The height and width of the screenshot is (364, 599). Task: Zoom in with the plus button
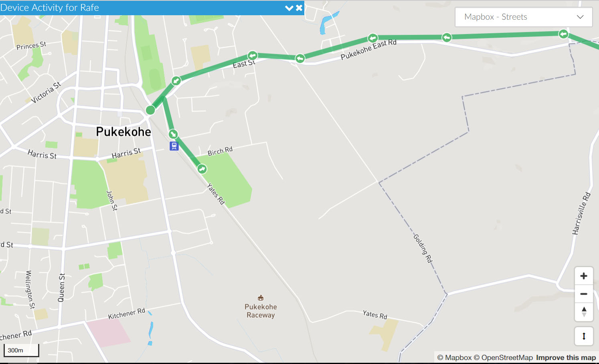pos(584,276)
